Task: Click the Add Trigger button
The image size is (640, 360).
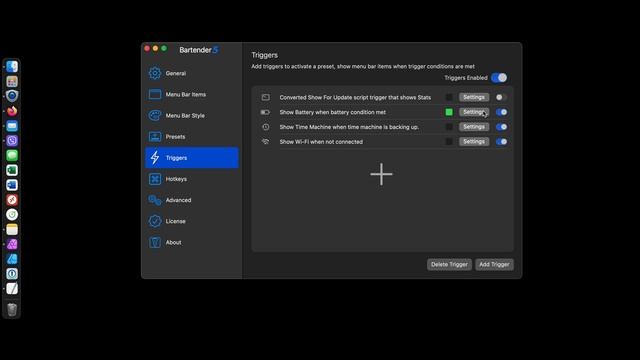Action: (494, 264)
